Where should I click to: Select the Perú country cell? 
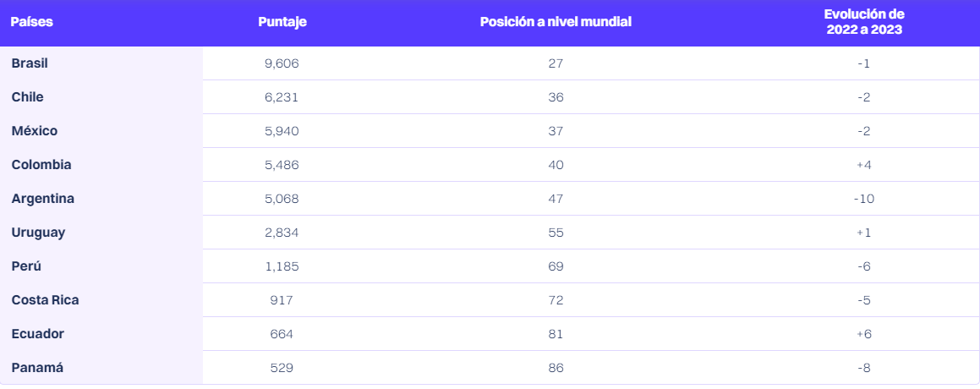(27, 266)
